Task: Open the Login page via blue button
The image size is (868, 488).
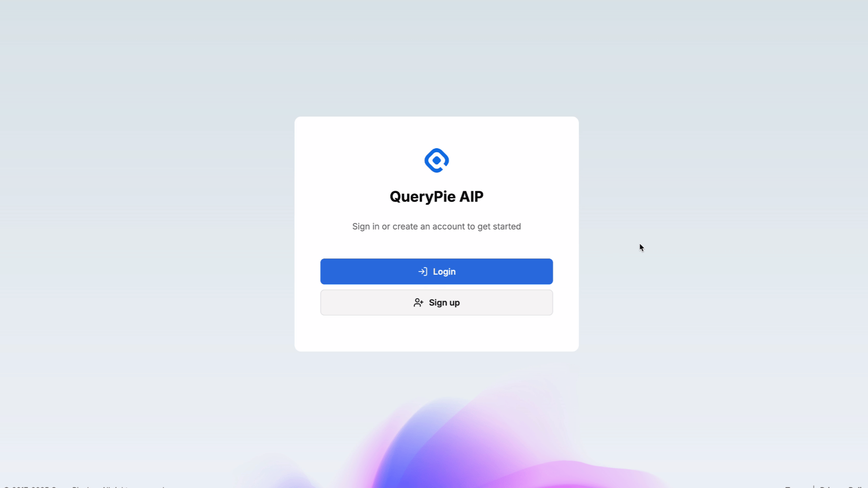Action: [436, 272]
